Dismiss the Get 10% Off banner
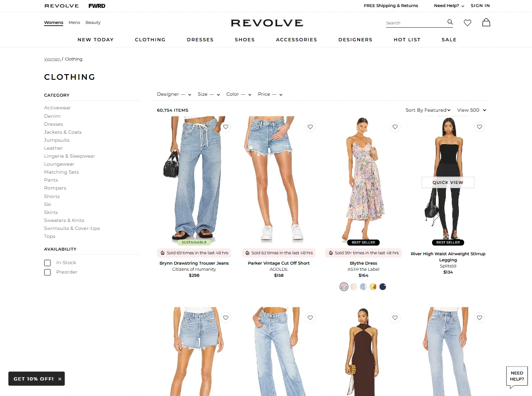 pyautogui.click(x=60, y=379)
